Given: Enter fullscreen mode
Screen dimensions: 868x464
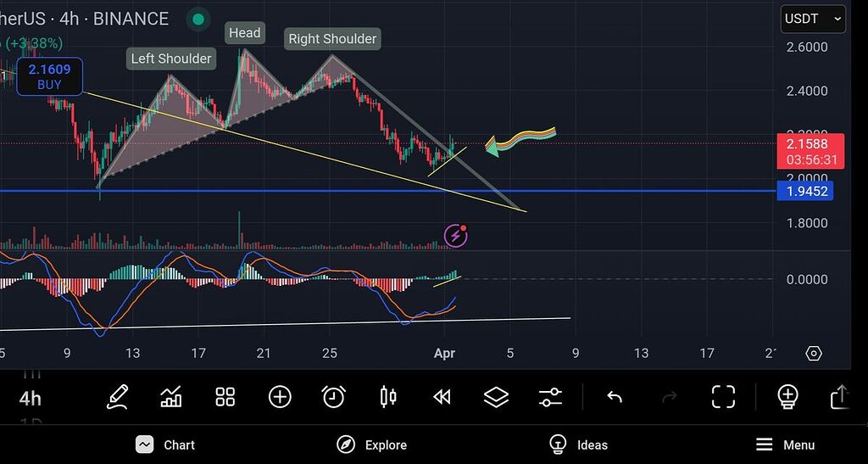Looking at the screenshot, I should click(723, 396).
